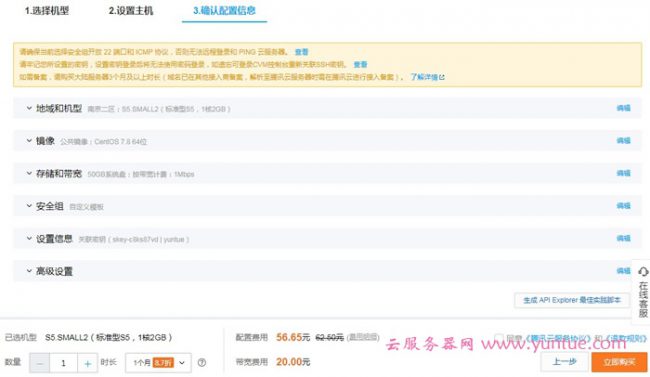The width and height of the screenshot is (650, 377).
Task: Open 在线客服 headset support widget
Action: [643, 292]
